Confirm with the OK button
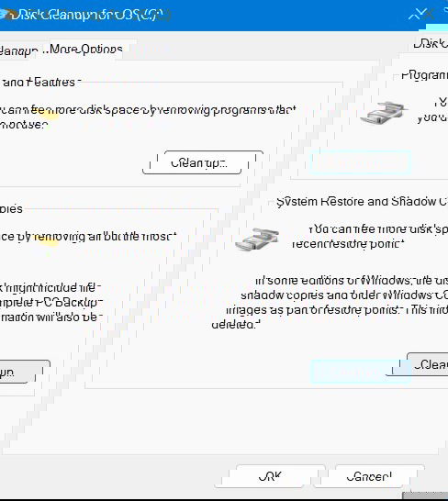The width and height of the screenshot is (448, 501). pos(270,476)
